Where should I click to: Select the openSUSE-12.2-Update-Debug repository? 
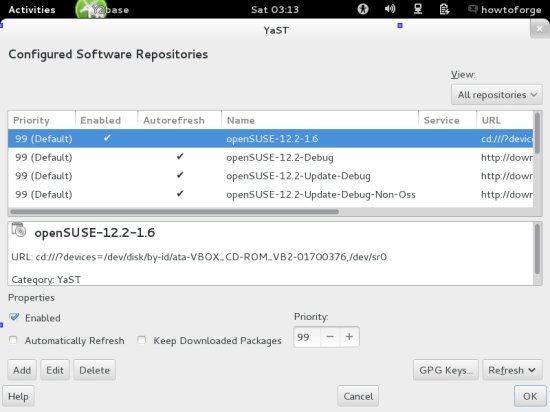[x=270, y=176]
